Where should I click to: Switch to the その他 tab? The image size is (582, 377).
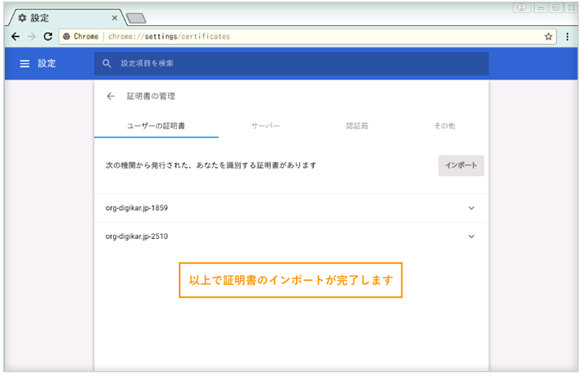pos(444,126)
